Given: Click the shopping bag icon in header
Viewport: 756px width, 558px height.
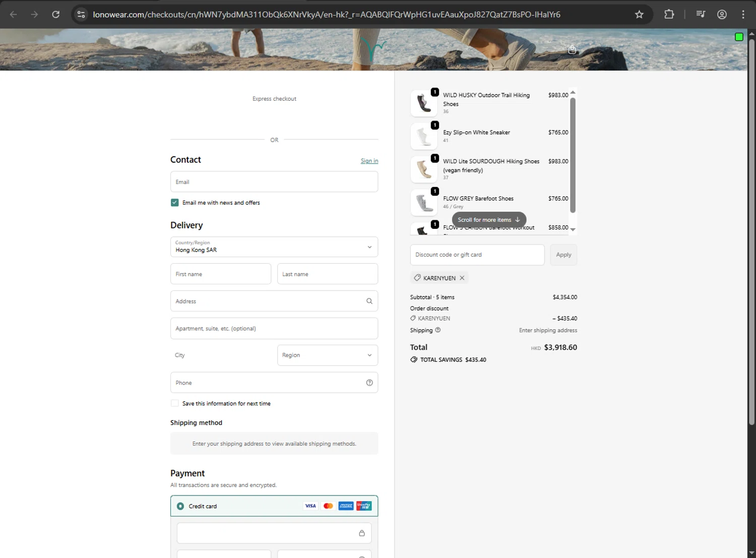Looking at the screenshot, I should (x=572, y=49).
